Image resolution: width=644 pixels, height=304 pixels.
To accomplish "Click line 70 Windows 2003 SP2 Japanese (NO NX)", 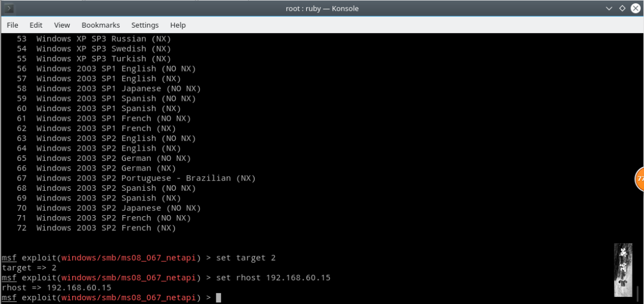I will point(109,208).
